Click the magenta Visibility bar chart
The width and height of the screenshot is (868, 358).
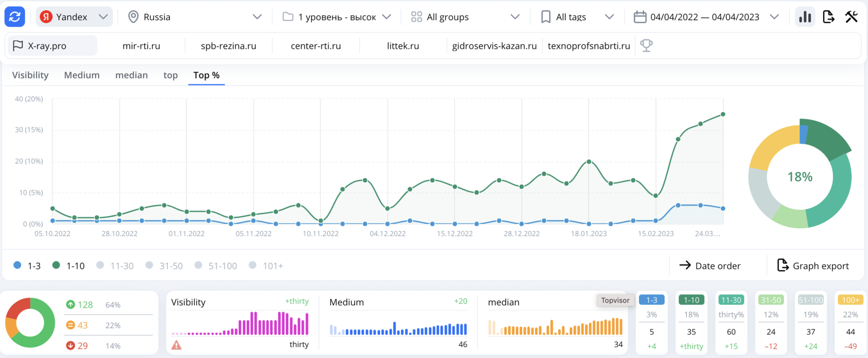(240, 323)
